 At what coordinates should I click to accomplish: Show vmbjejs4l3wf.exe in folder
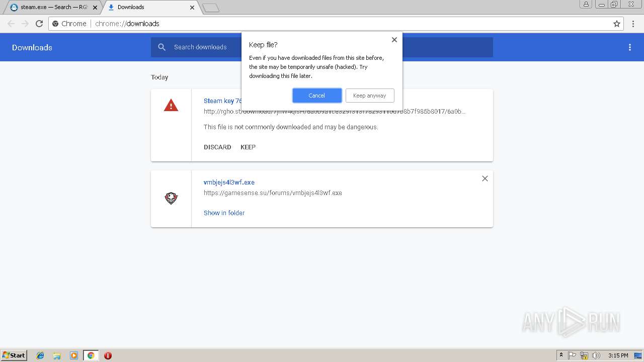pyautogui.click(x=224, y=213)
